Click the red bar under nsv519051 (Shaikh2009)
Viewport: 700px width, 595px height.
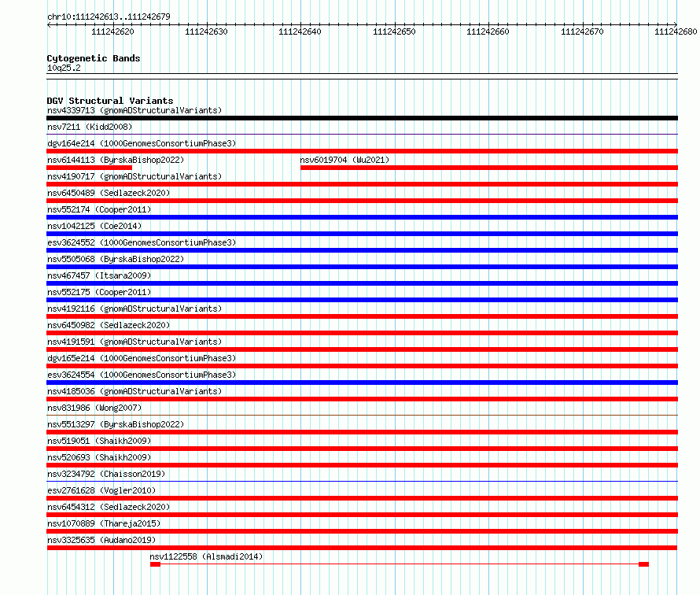pyautogui.click(x=362, y=449)
